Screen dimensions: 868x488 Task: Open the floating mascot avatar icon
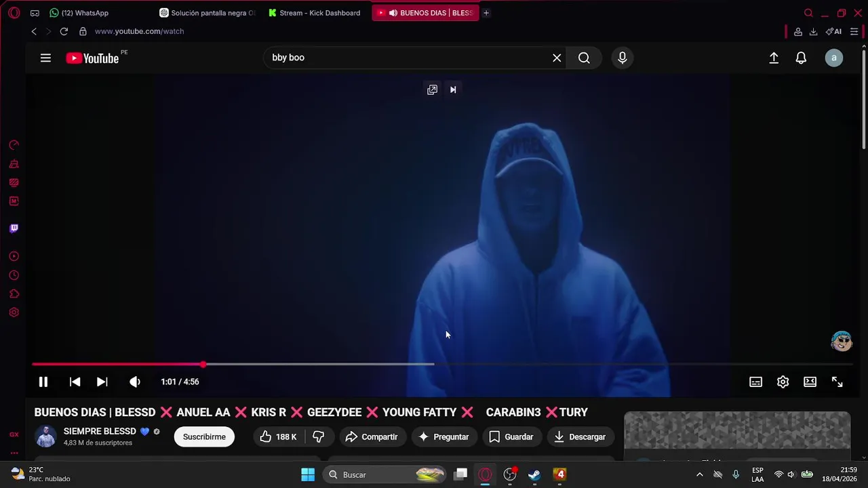click(x=842, y=341)
